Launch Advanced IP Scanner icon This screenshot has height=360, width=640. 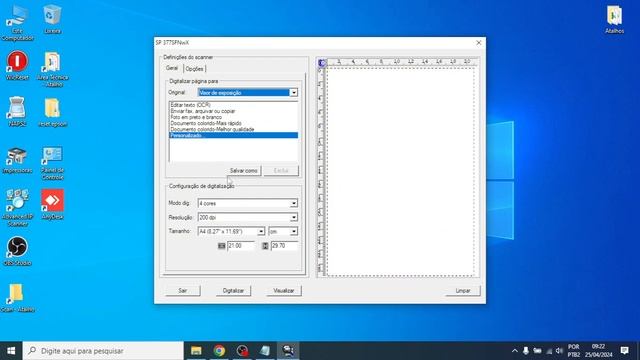click(17, 207)
